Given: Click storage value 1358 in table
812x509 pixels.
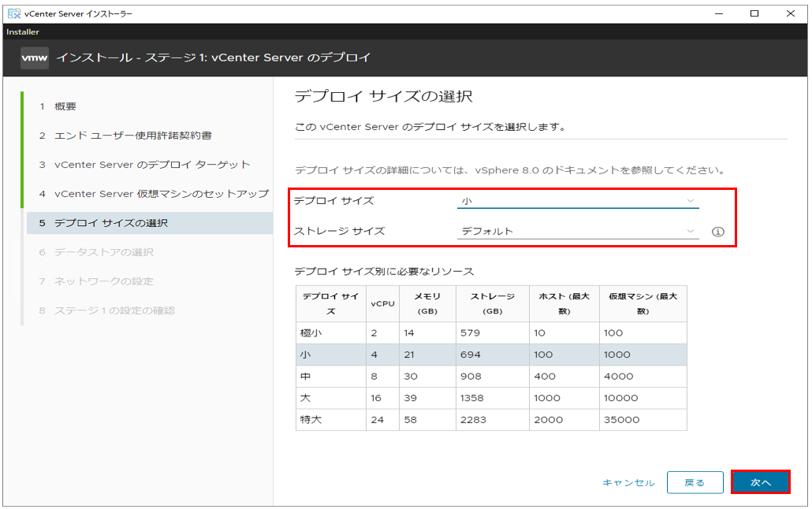Looking at the screenshot, I should click(472, 398).
